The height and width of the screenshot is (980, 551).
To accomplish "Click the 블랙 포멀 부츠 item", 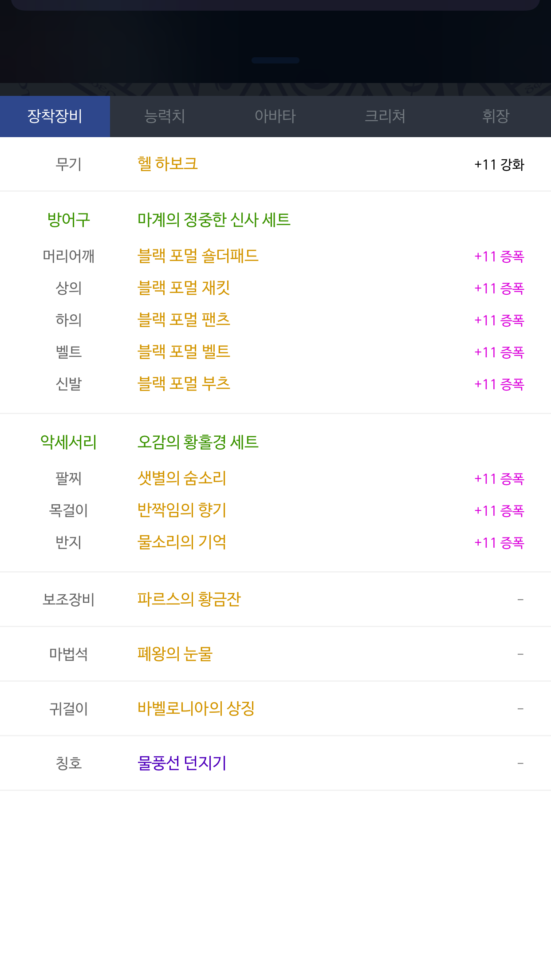I will point(184,384).
